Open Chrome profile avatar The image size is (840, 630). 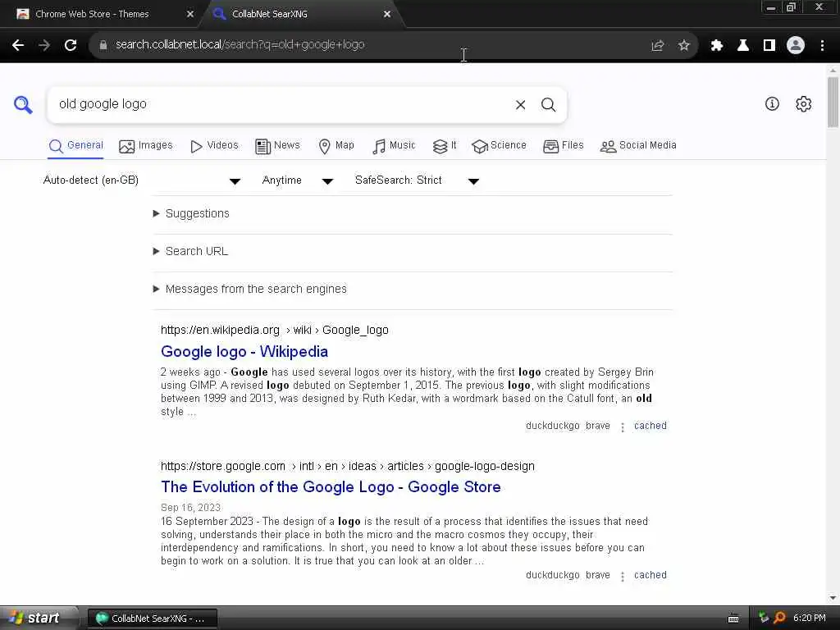(x=796, y=46)
